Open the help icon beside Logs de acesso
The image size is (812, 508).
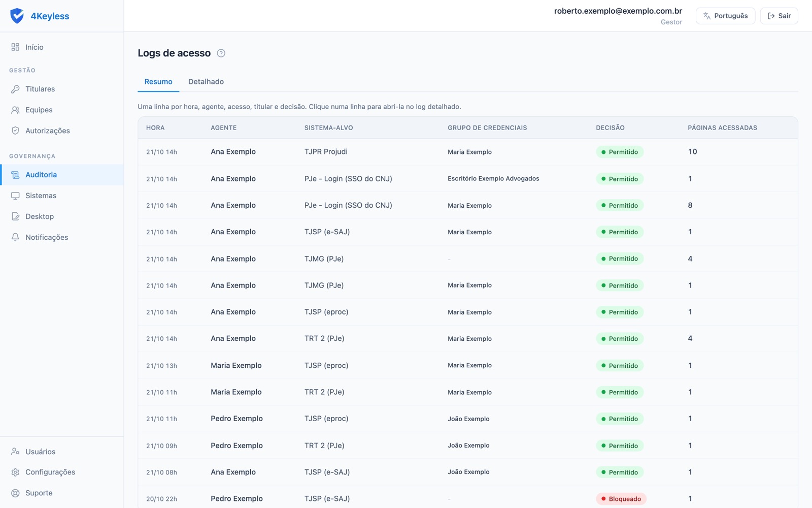221,53
